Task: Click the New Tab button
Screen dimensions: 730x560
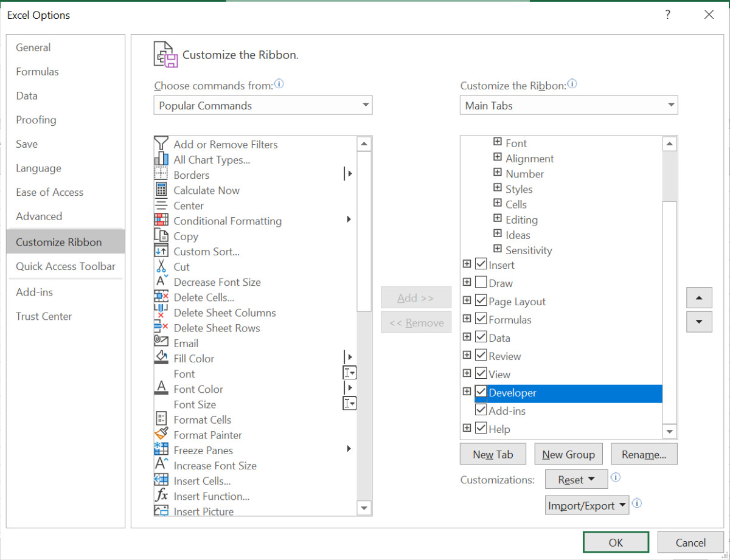Action: [x=493, y=454]
